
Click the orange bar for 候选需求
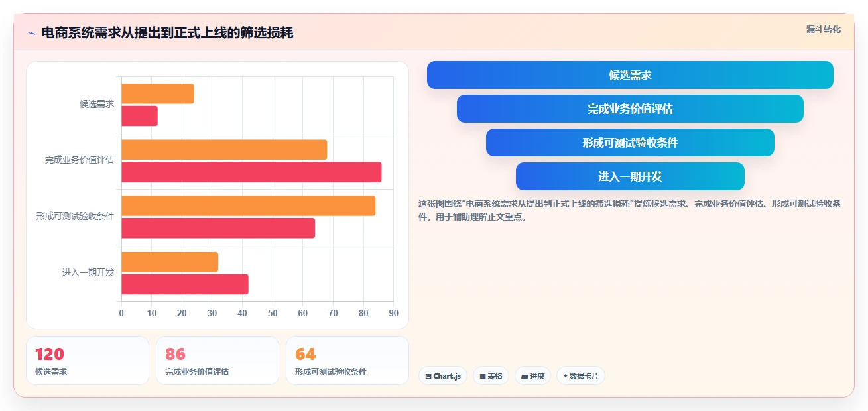(x=158, y=93)
